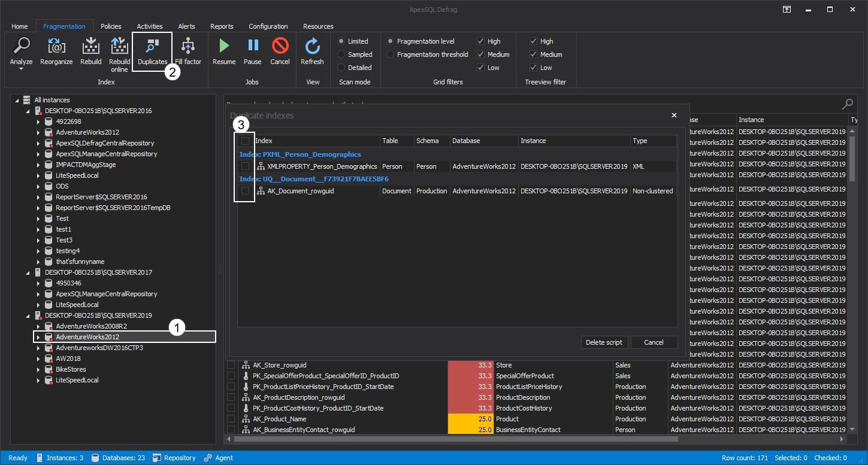Click the AW2018 database icon

pos(49,358)
